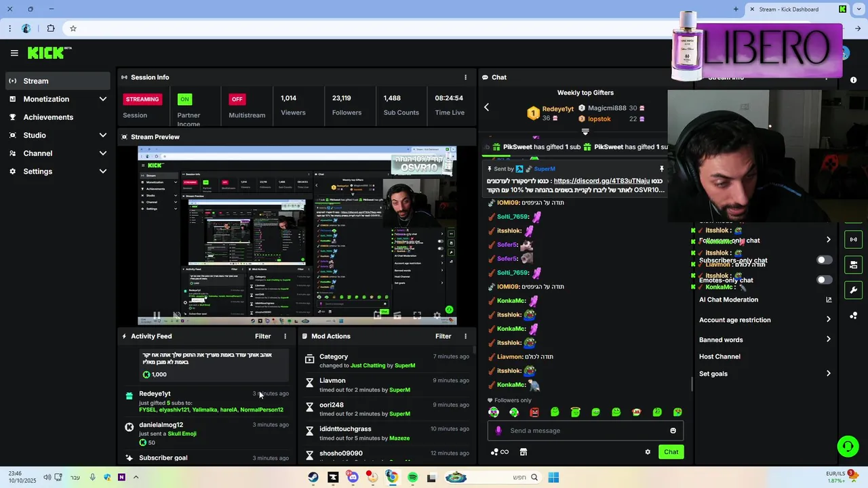Bookmark this page with star icon
The height and width of the screenshot is (488, 868).
click(73, 28)
